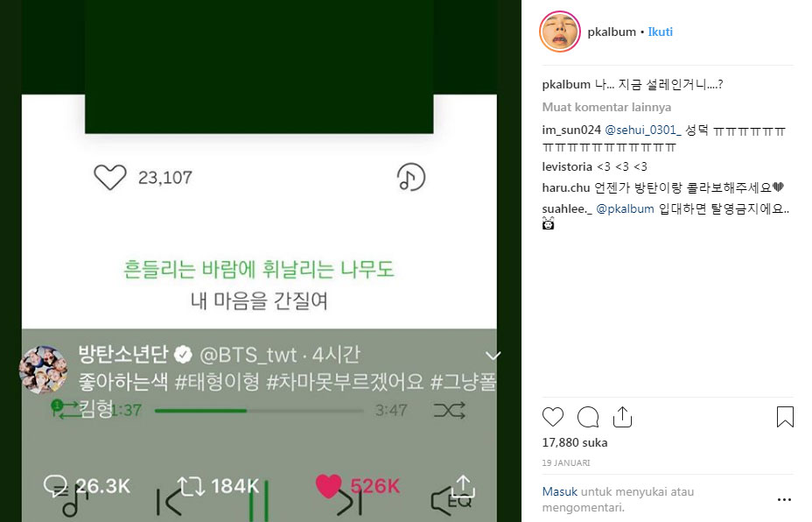Open the haru.chu commenter profile
The image size is (812, 522).
[x=566, y=187]
